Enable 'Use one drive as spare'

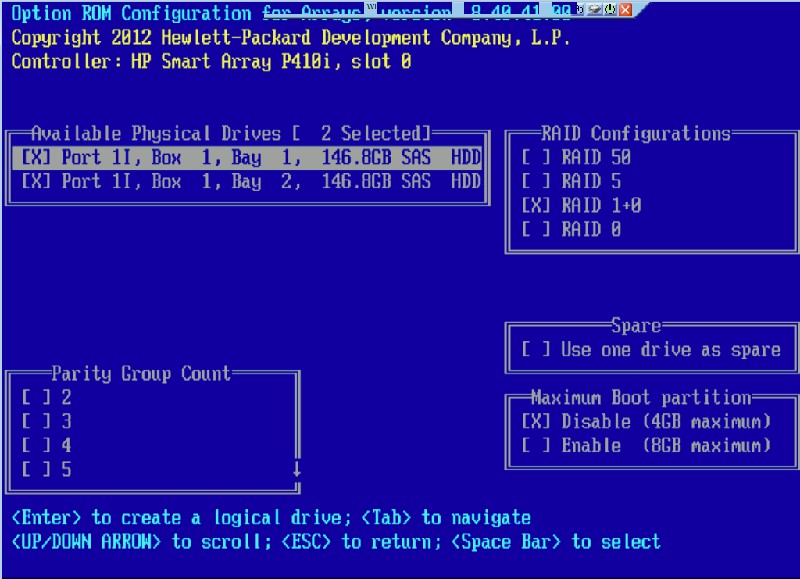(536, 350)
